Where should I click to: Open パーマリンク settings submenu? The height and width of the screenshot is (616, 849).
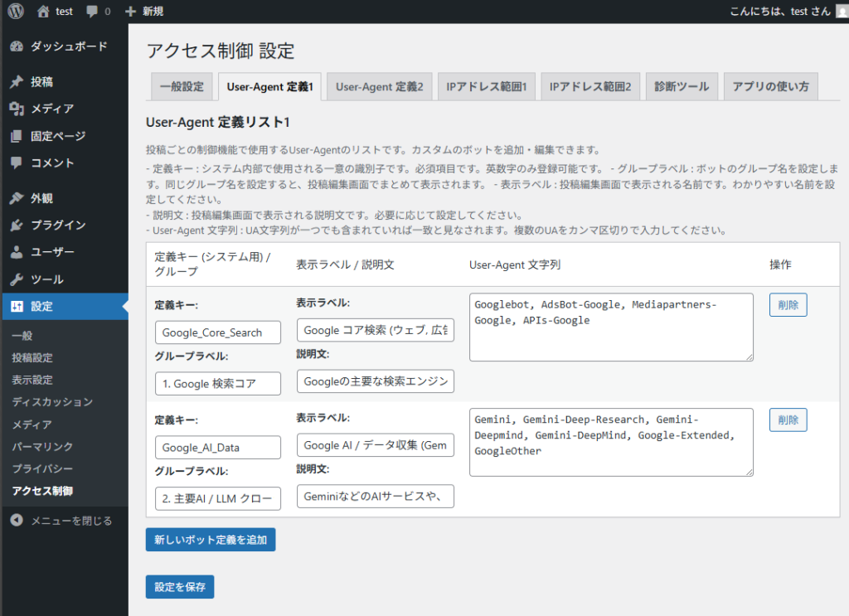point(42,447)
